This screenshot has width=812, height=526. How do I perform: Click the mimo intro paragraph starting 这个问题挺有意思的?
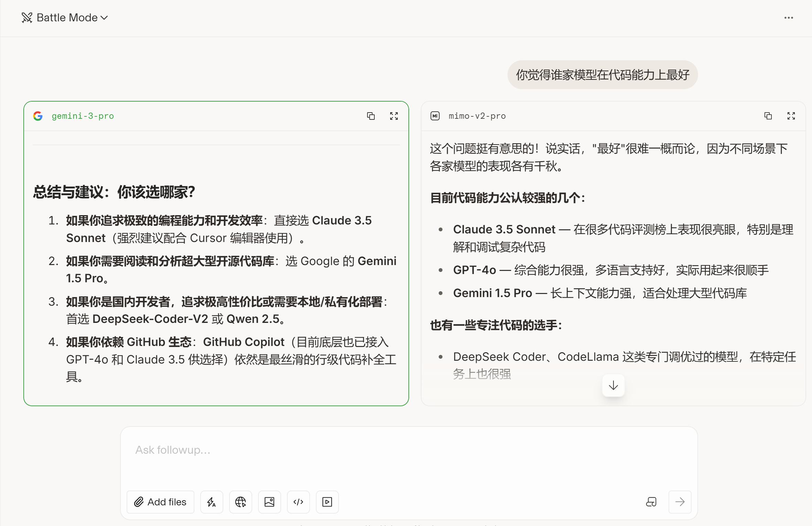609,158
